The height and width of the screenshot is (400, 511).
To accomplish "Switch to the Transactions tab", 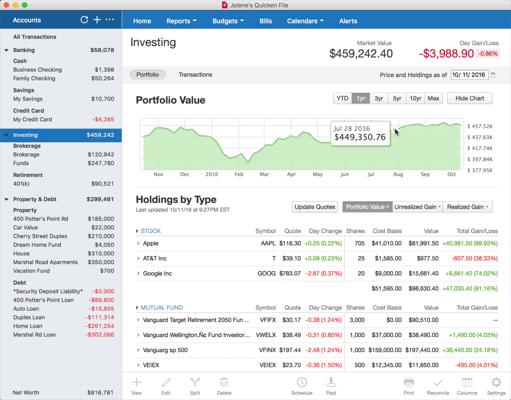I will pos(195,75).
